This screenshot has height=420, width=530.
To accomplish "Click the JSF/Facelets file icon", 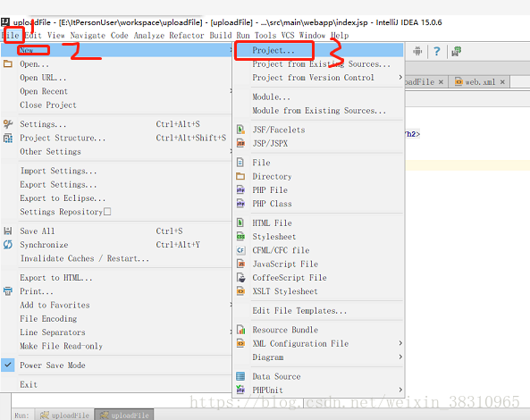I will point(240,130).
